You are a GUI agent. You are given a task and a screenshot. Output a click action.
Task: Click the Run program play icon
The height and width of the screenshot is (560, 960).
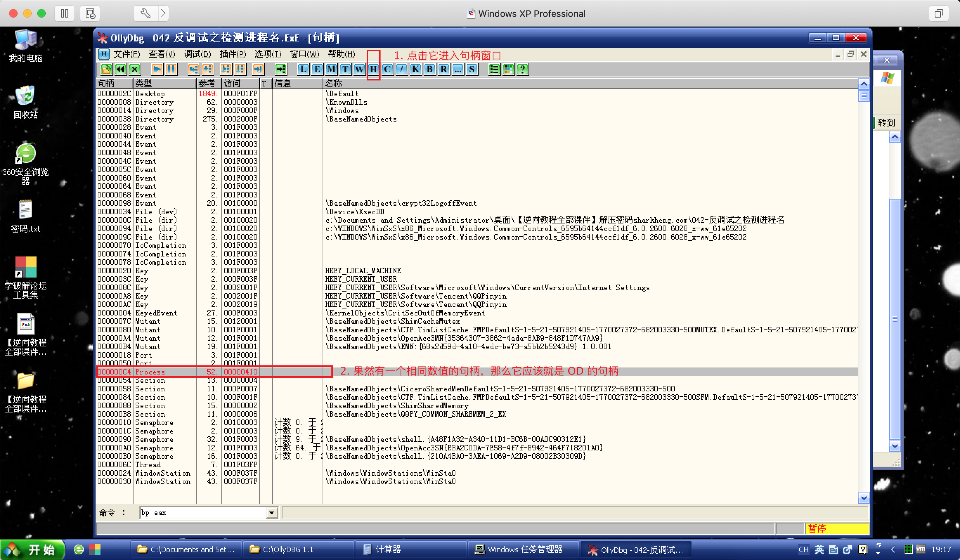pyautogui.click(x=157, y=69)
